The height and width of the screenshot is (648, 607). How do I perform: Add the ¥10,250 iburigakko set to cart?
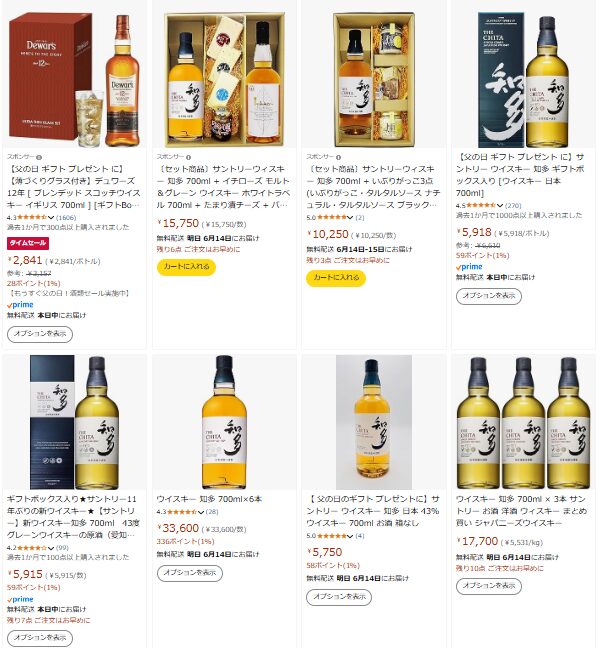pos(336,278)
